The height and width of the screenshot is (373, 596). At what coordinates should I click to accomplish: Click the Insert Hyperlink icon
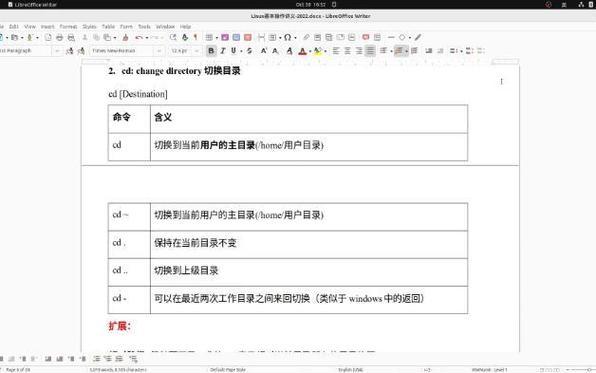click(x=306, y=37)
